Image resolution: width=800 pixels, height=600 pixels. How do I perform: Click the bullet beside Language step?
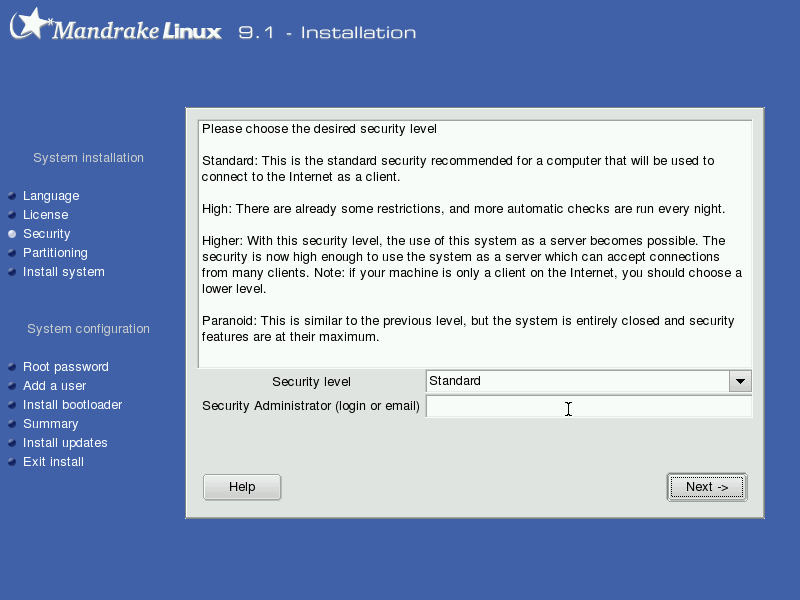coord(12,196)
